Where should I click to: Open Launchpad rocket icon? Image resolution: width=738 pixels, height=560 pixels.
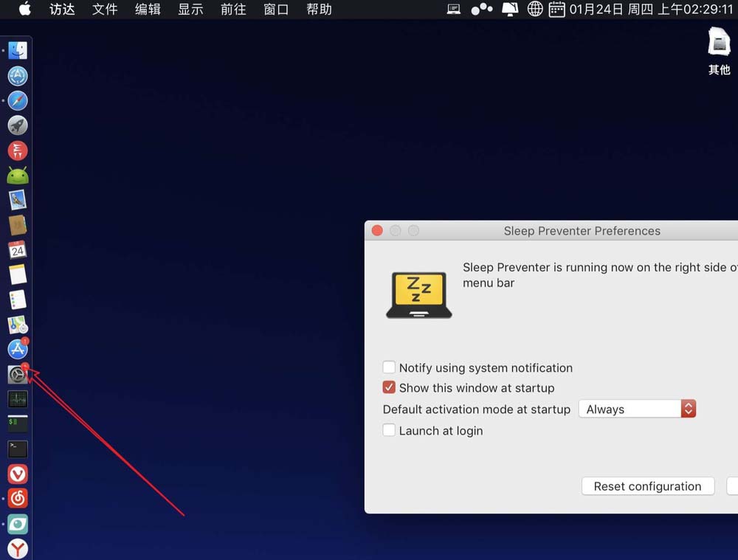click(x=18, y=125)
